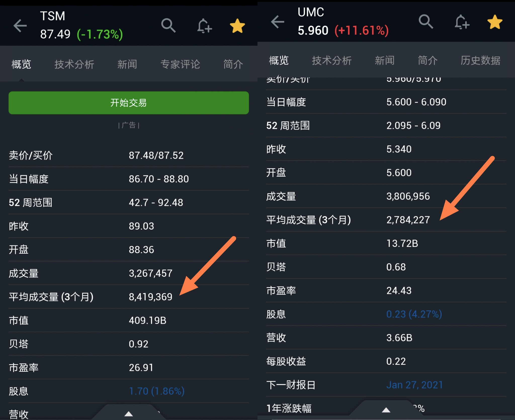This screenshot has width=515, height=420.
Task: Expand the bottom drawer on UMC panel
Action: [386, 410]
